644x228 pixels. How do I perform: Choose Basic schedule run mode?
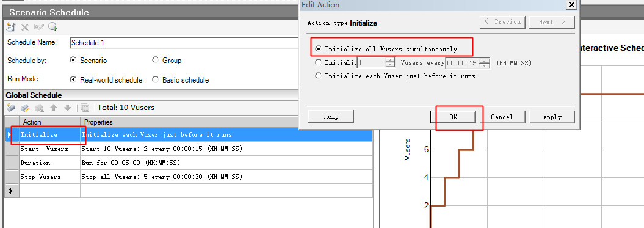point(155,79)
